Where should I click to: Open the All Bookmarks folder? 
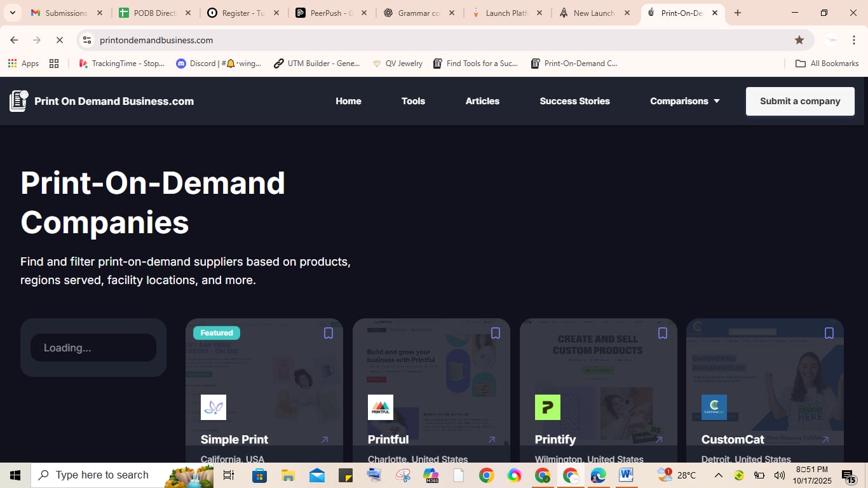tap(827, 63)
